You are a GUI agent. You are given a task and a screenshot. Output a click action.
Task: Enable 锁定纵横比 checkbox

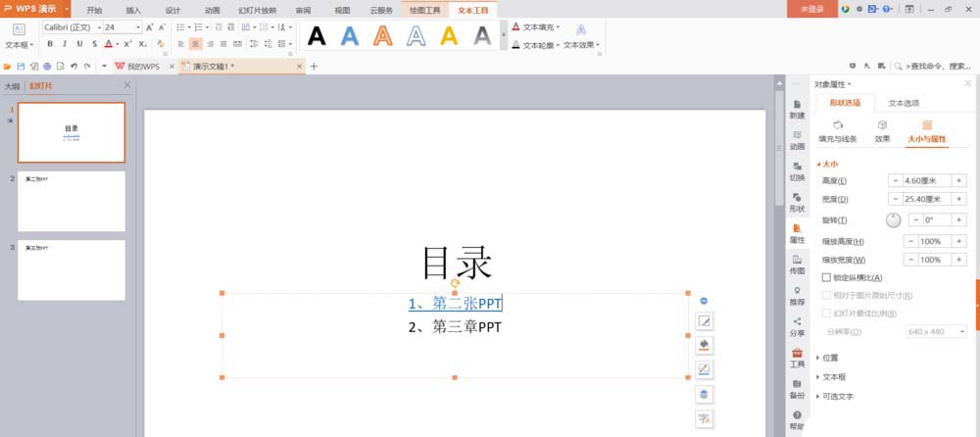826,277
